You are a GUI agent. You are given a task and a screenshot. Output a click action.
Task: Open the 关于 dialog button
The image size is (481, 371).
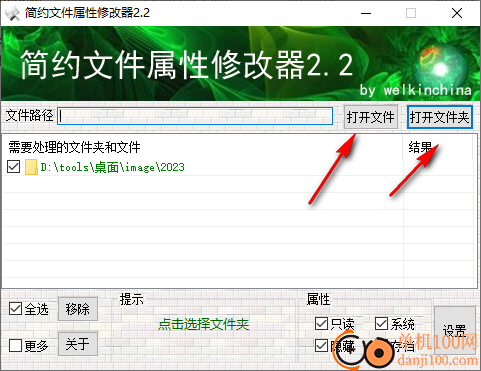click(78, 344)
